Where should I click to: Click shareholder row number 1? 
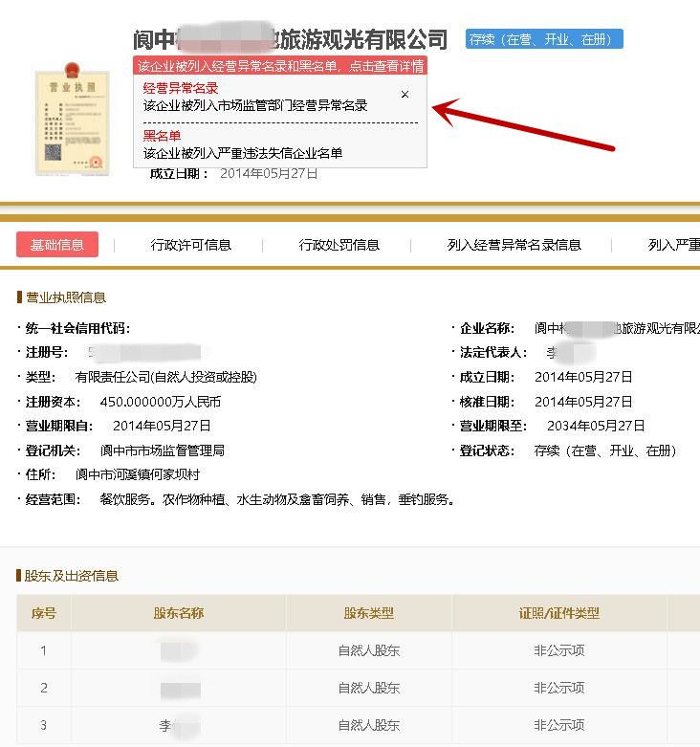[x=44, y=651]
